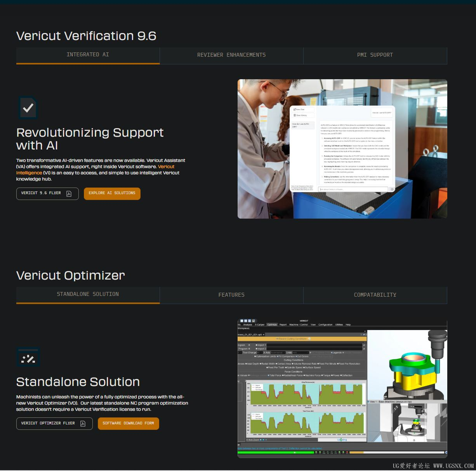Open the Compatability tab
The height and width of the screenshot is (471, 476).
375,295
